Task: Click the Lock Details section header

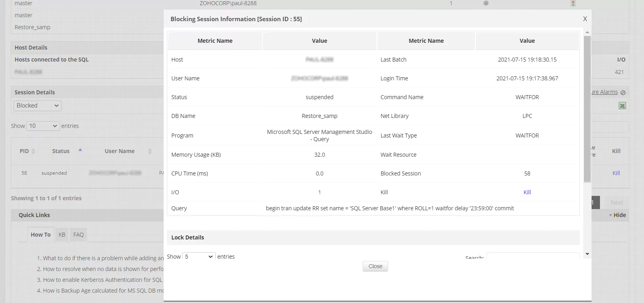Action: coord(373,237)
